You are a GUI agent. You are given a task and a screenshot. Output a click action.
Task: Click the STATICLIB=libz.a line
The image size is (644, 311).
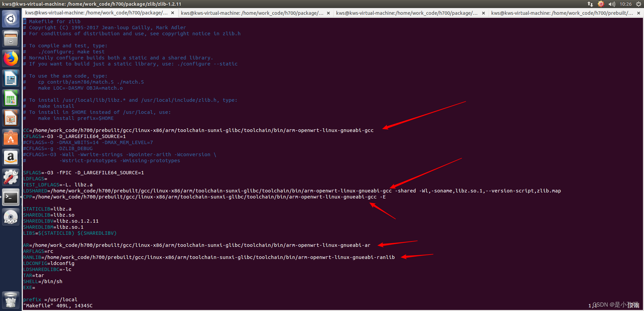click(x=47, y=209)
